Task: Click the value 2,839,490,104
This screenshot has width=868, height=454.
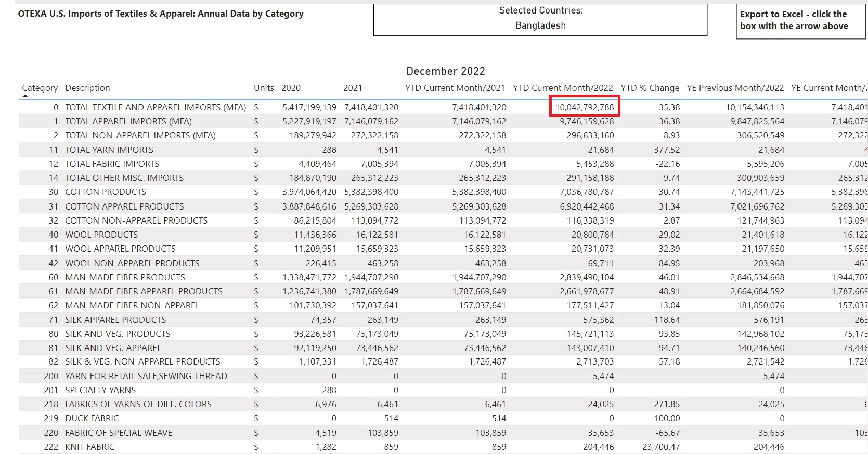Action: 587,277
